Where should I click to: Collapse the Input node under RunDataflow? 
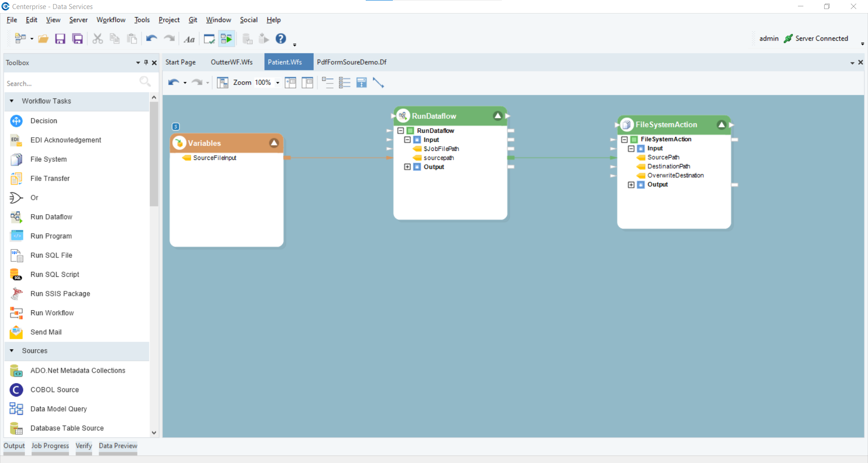tap(408, 140)
